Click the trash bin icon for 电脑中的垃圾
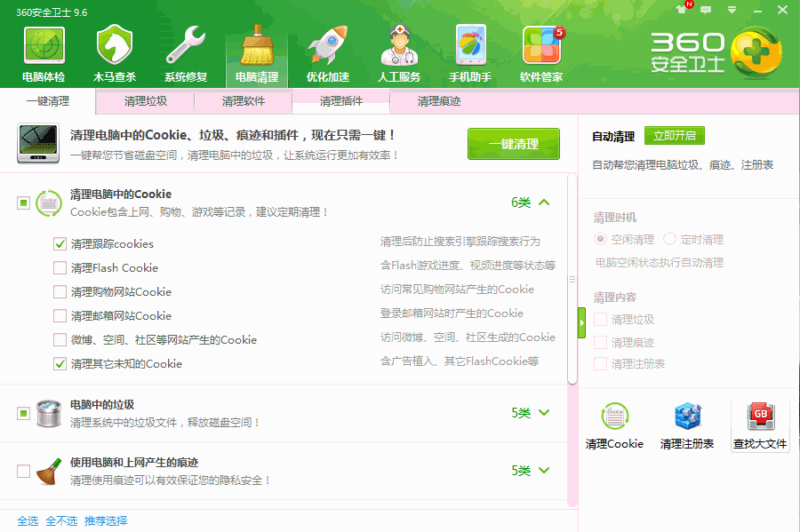 pos(49,413)
